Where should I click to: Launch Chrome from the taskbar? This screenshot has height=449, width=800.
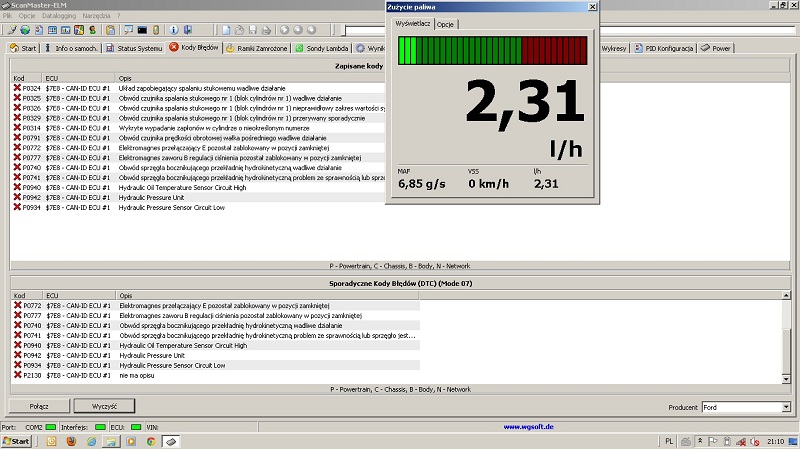pyautogui.click(x=149, y=441)
